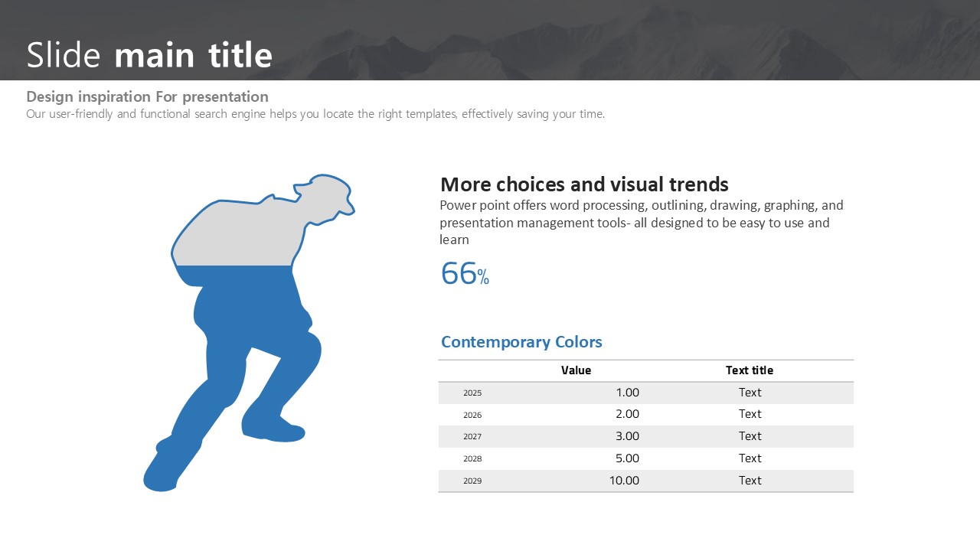Click the 2029 row label
Image resolution: width=980 pixels, height=551 pixels.
pyautogui.click(x=472, y=481)
